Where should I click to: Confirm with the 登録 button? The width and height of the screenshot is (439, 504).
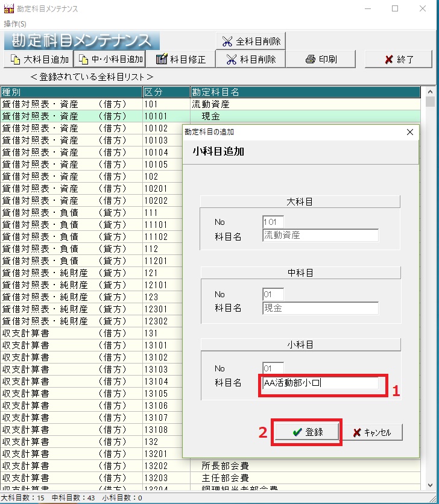[x=307, y=432]
